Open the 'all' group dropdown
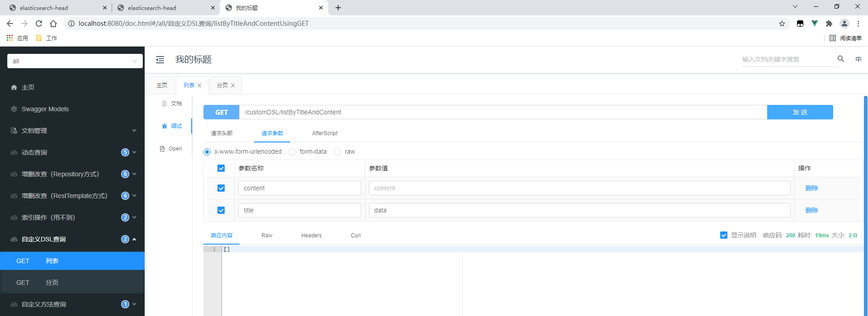Screen dimensions: 868x316 (x=75, y=61)
